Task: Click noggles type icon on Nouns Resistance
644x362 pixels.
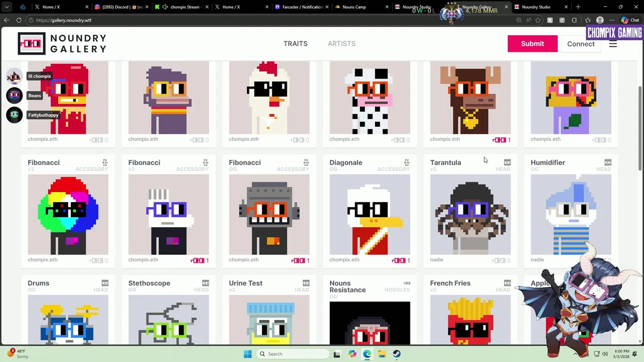Action: (x=407, y=283)
